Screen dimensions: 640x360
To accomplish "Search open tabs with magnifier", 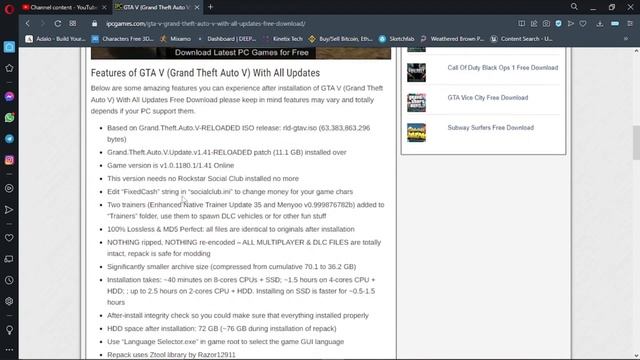I will [x=574, y=7].
